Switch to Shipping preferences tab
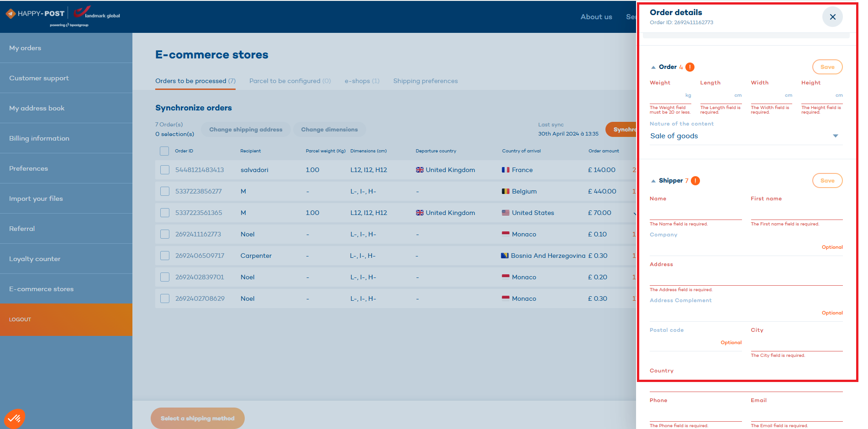Image resolution: width=868 pixels, height=429 pixels. (426, 81)
